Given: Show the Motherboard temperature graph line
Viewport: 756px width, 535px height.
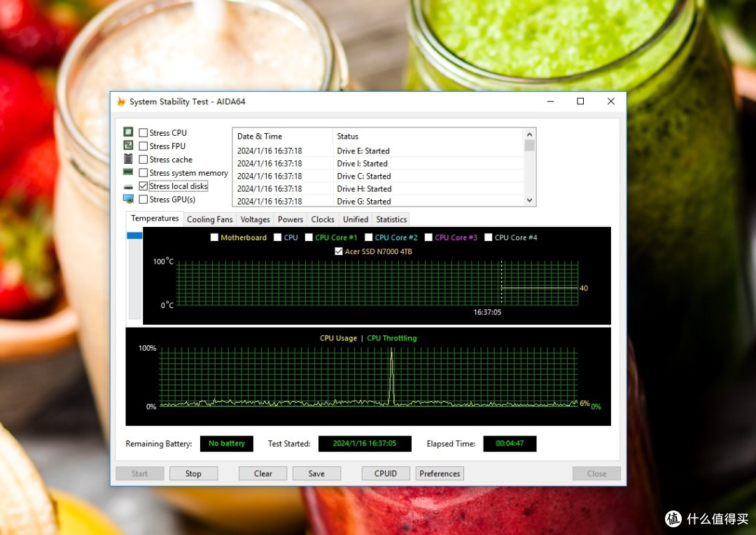Looking at the screenshot, I should click(x=215, y=237).
